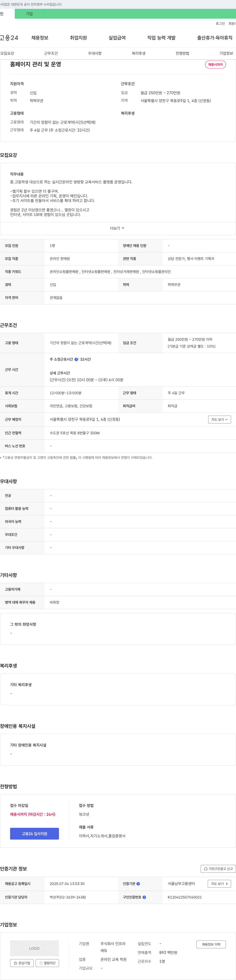The width and height of the screenshot is (236, 980).
Task: Click 온라인 판매원 in 모집 직종
Action: tap(60, 259)
